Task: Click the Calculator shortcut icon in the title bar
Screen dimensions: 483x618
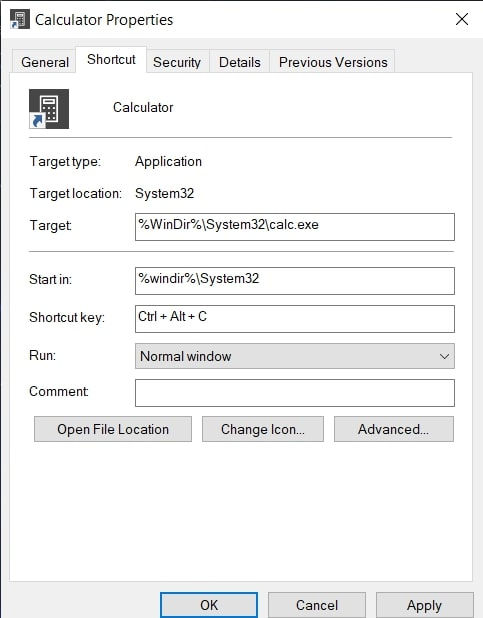Action: tap(20, 19)
